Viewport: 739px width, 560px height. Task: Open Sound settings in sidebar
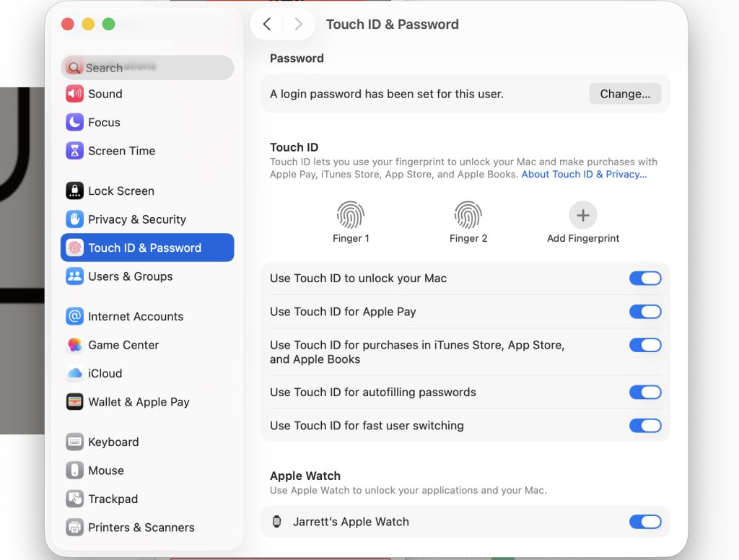(105, 94)
